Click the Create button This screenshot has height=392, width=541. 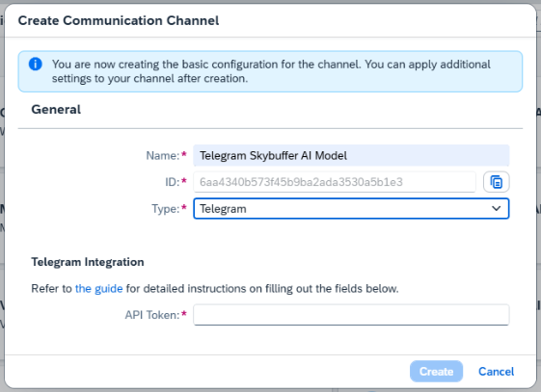point(436,372)
